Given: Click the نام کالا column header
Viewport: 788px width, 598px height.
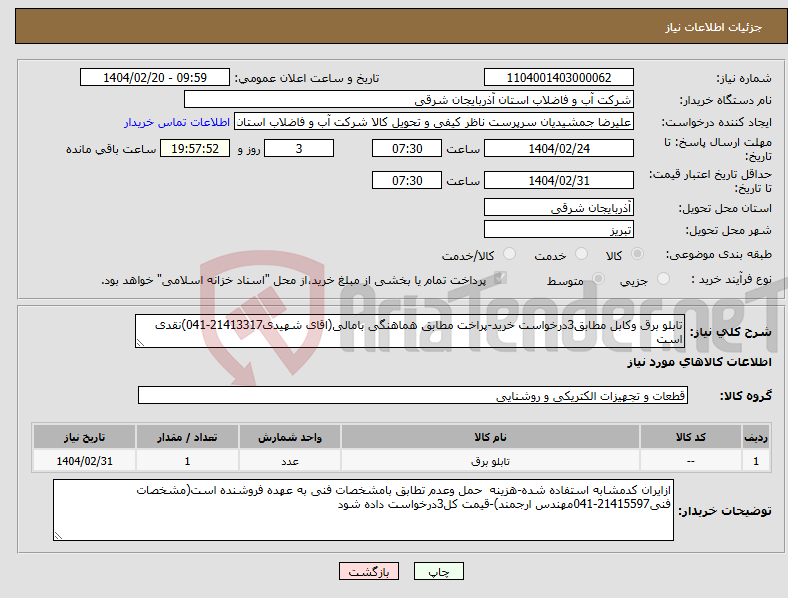Looking at the screenshot, I should [490, 437].
